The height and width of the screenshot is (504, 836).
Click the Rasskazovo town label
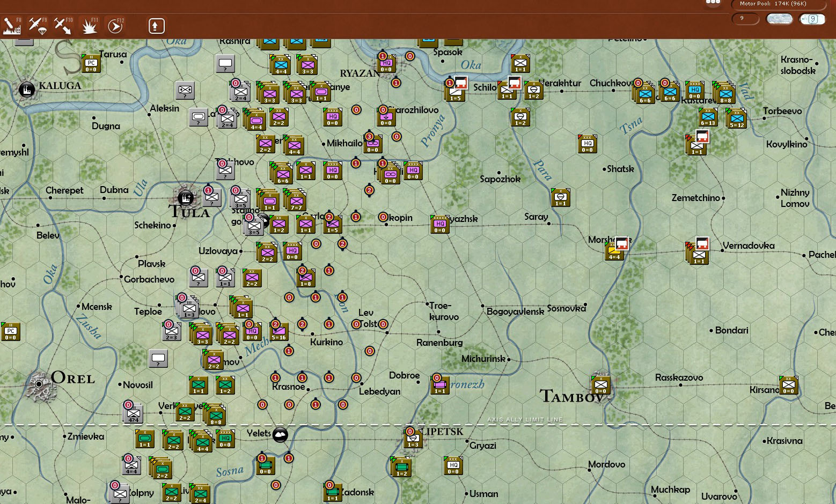pos(679,377)
